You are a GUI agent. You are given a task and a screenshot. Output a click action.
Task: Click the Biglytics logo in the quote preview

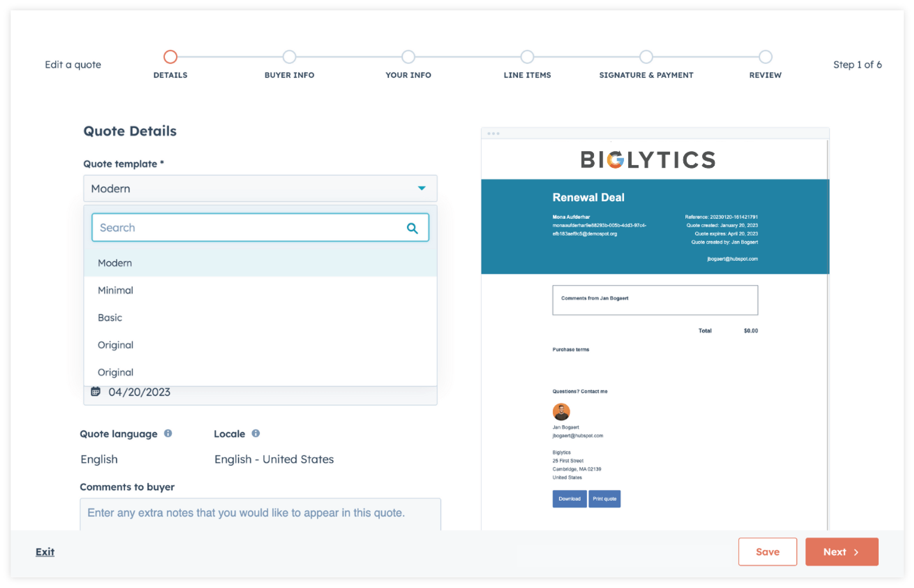pyautogui.click(x=648, y=159)
